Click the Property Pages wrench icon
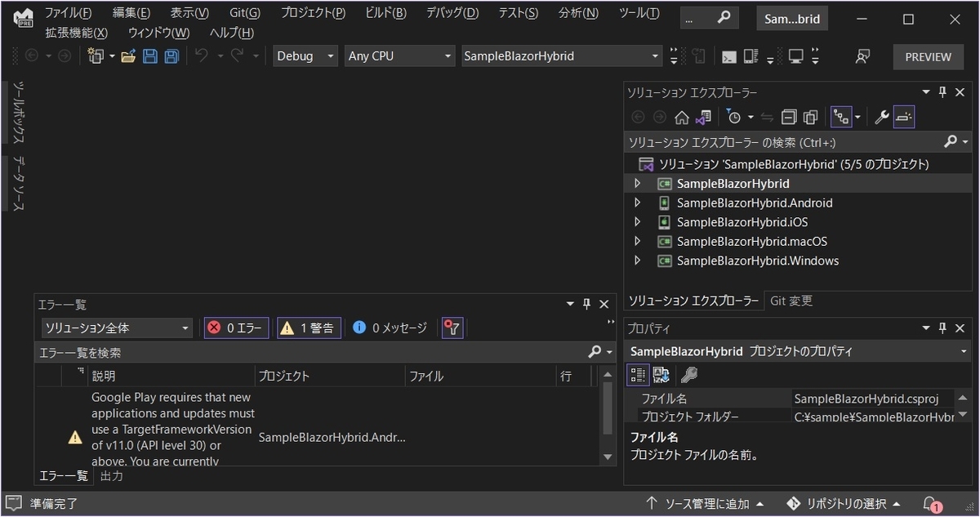 click(689, 375)
